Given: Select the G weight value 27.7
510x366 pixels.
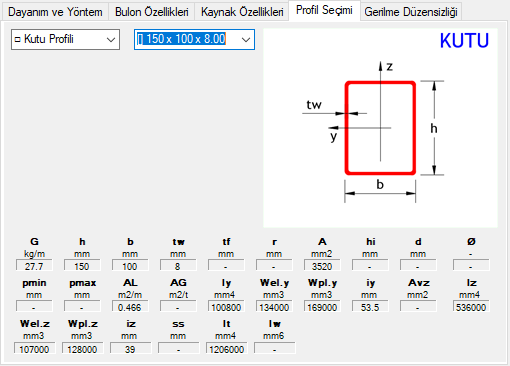Looking at the screenshot, I should pos(34,266).
